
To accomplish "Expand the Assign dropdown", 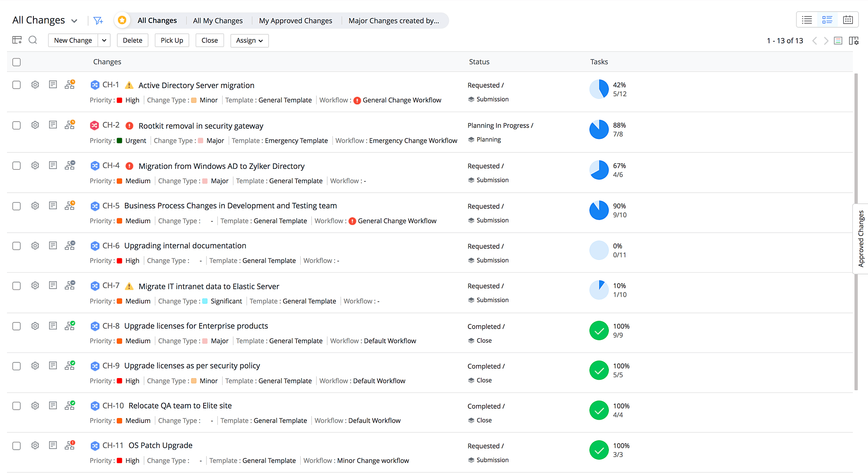I will 249,40.
